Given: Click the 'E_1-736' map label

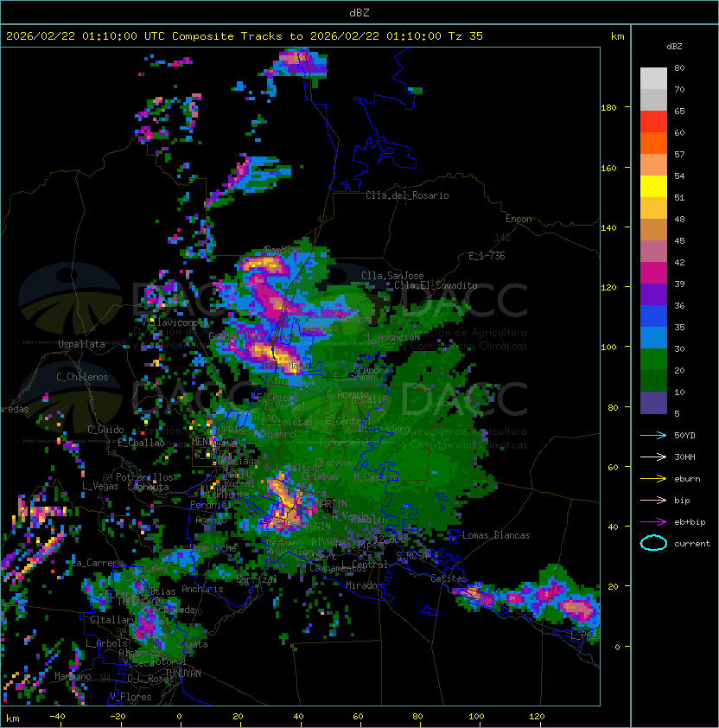Looking at the screenshot, I should pos(487,256).
